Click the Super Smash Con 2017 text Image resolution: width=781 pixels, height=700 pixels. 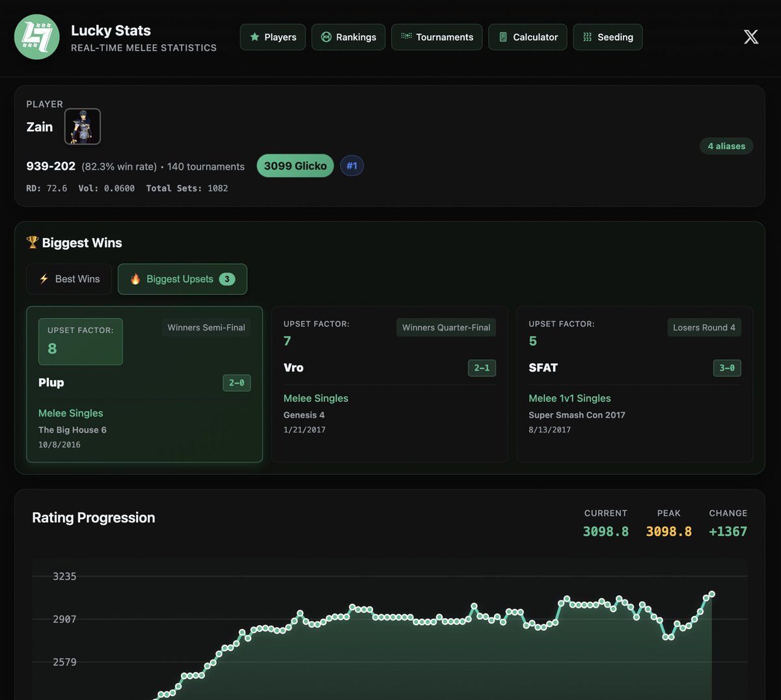point(577,415)
